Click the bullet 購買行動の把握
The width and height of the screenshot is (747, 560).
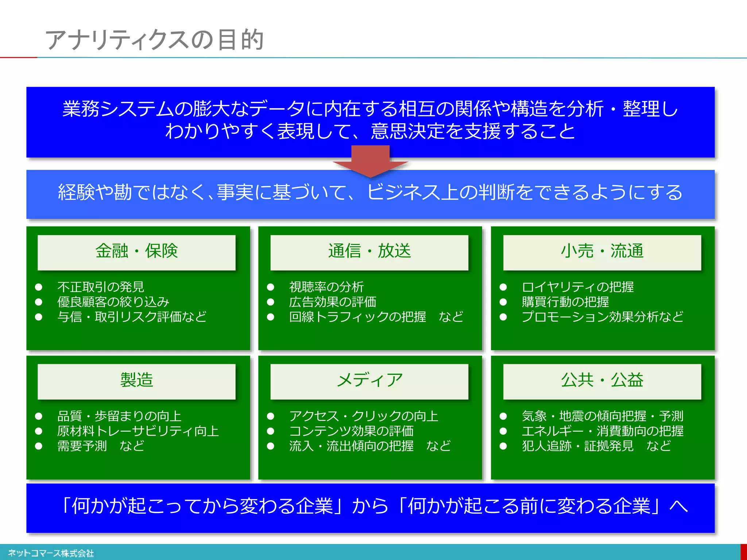[x=565, y=302]
